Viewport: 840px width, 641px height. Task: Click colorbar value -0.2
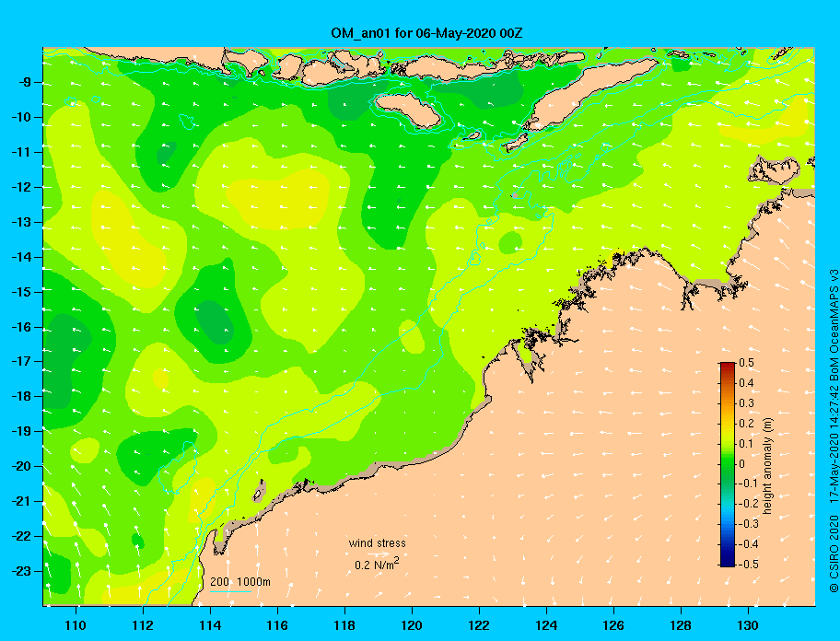748,504
